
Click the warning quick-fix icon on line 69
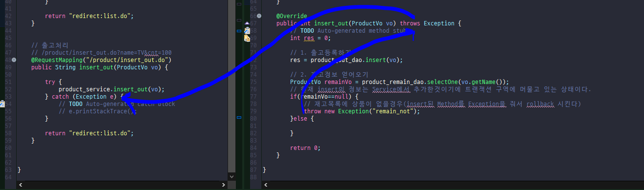point(247,38)
